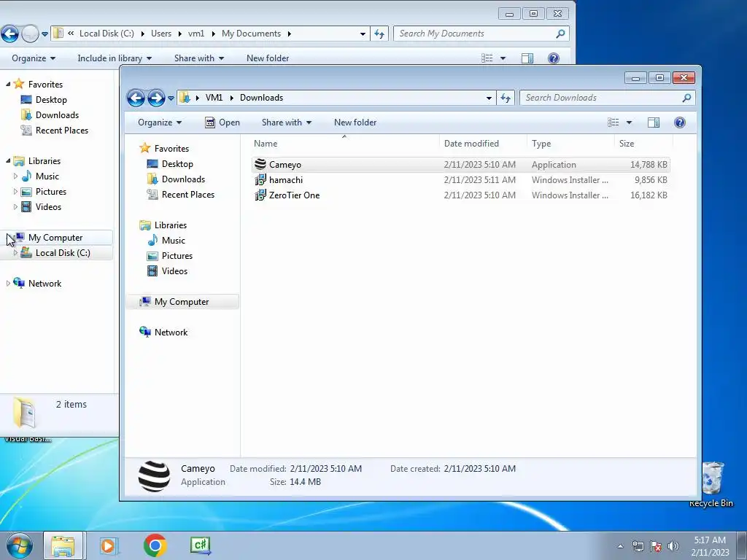
Task: Open Music library in Downloads window sidebar
Action: 173,241
